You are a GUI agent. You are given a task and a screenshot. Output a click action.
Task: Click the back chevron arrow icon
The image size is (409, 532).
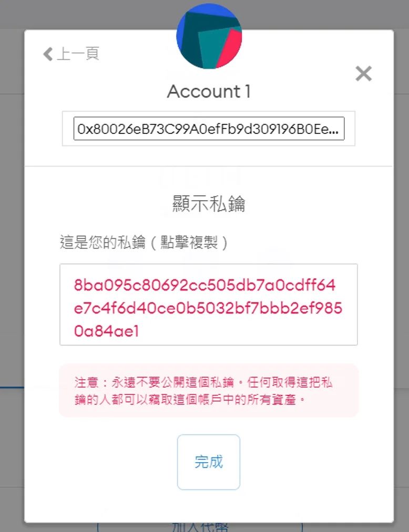pos(48,54)
